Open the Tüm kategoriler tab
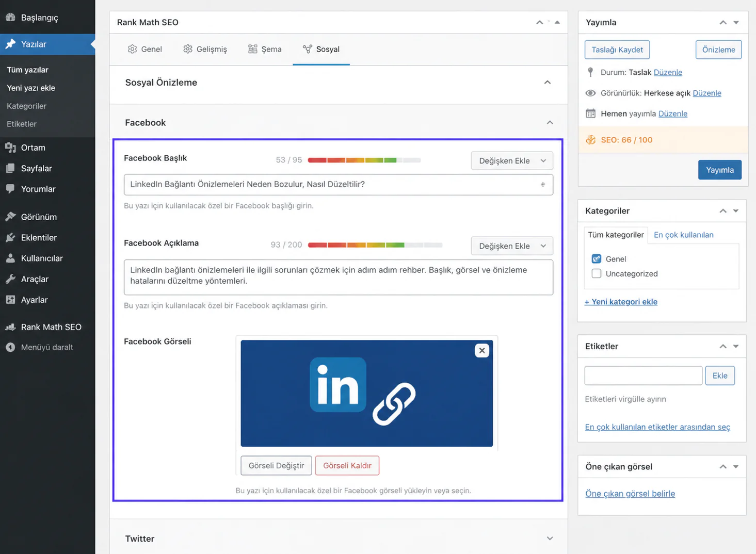The image size is (756, 554). coord(616,235)
